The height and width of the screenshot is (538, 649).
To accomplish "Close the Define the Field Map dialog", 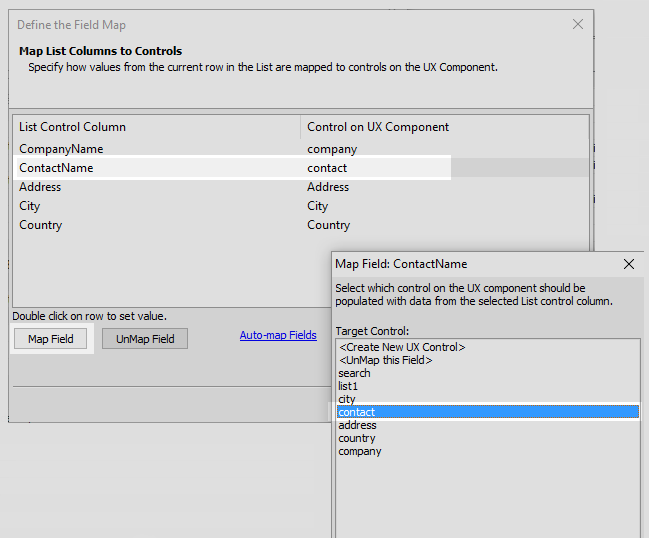I will point(578,24).
